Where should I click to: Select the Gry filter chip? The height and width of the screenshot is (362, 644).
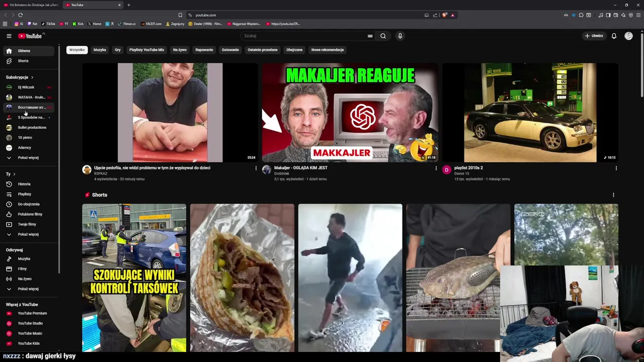click(x=118, y=50)
